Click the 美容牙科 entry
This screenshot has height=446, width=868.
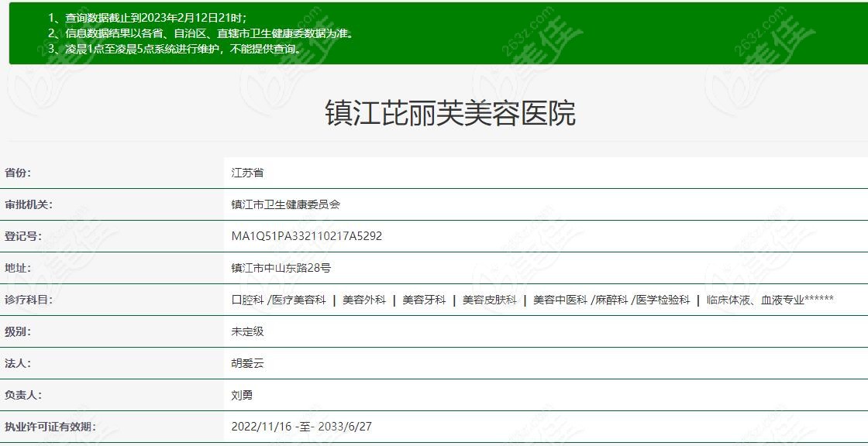pyautogui.click(x=424, y=300)
